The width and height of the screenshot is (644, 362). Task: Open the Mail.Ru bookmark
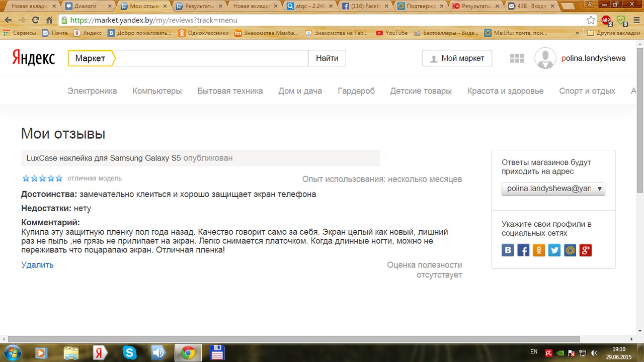pos(516,33)
